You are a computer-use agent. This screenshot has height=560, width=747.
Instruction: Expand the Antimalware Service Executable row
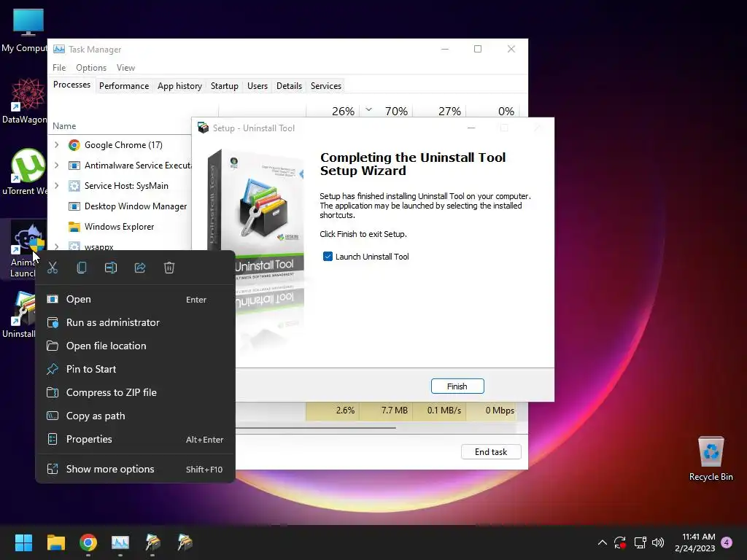coord(57,166)
